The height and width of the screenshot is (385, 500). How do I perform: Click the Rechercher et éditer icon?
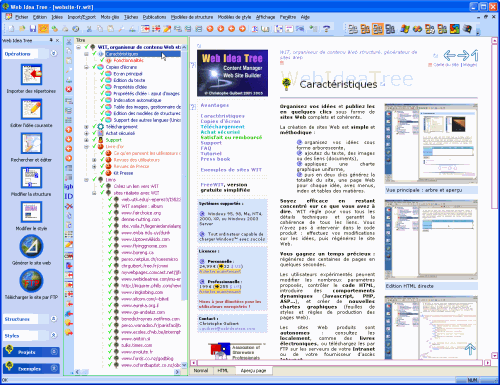pos(31,143)
